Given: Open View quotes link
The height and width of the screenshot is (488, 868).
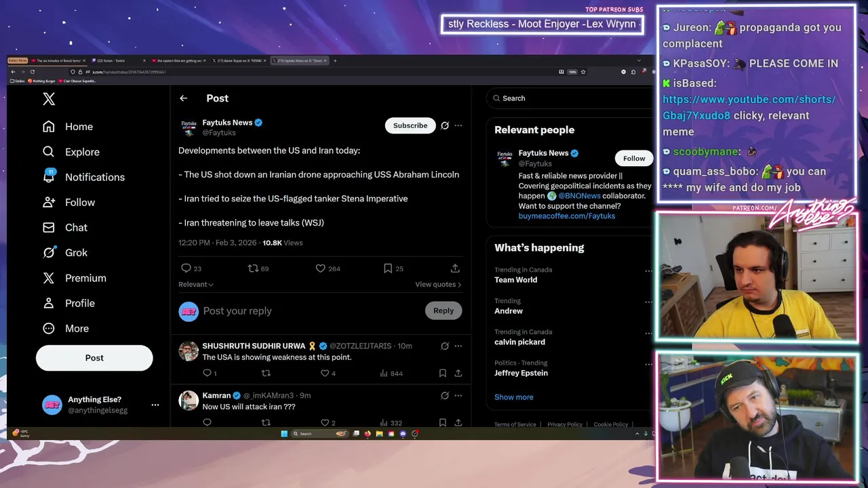Looking at the screenshot, I should click(x=438, y=285).
